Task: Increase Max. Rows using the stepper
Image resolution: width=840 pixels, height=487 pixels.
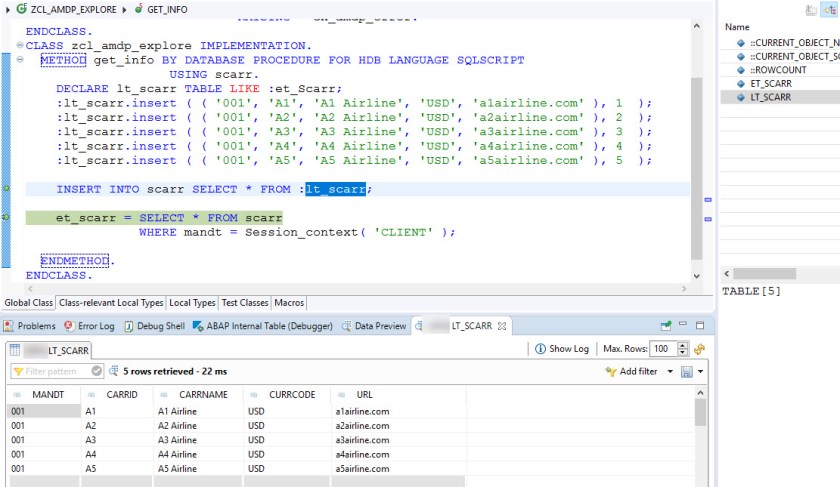Action: 683,345
